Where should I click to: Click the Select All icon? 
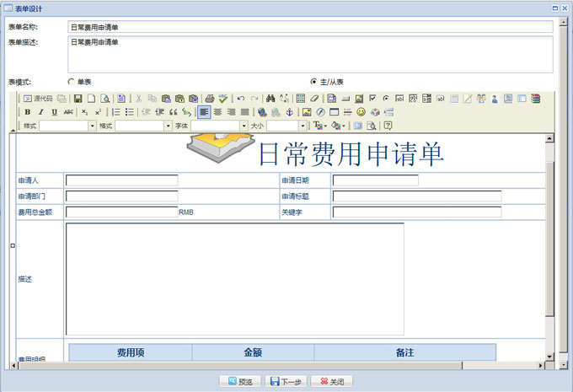(x=300, y=99)
